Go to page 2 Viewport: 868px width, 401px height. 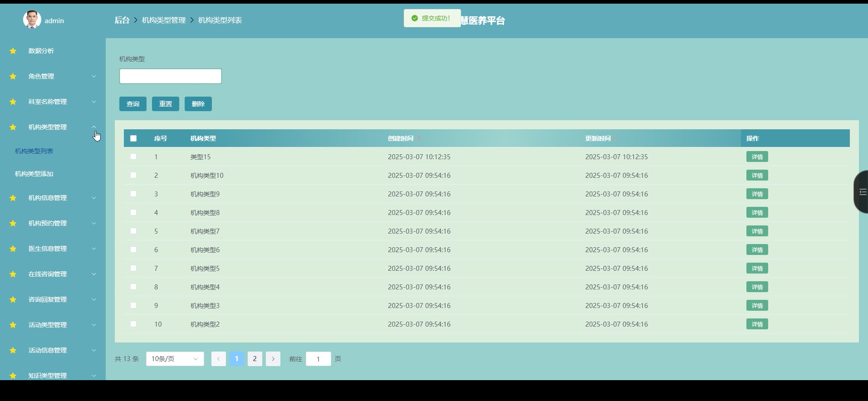pos(255,359)
